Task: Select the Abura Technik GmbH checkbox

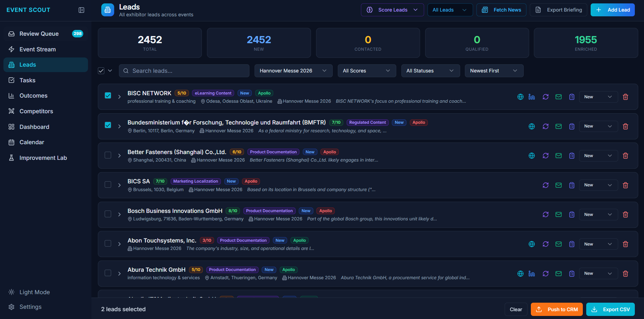Action: pos(108,273)
